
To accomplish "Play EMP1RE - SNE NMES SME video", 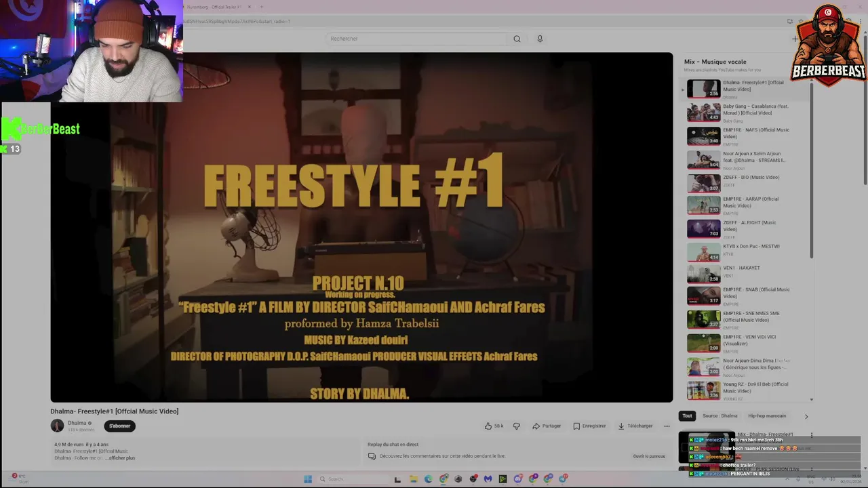I will [x=746, y=319].
